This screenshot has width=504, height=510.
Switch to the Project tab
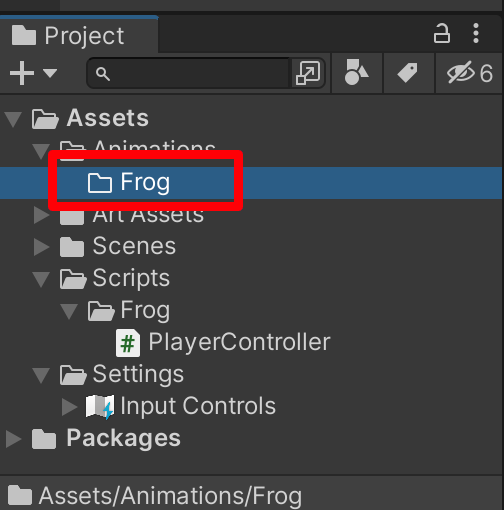click(79, 35)
